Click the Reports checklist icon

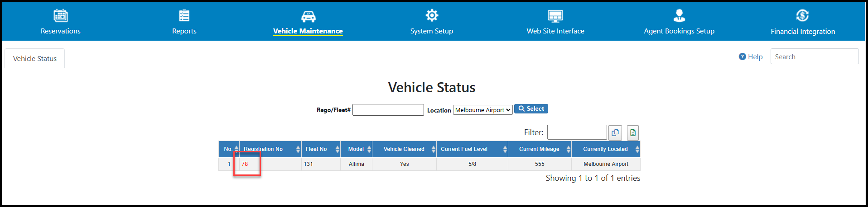[x=184, y=16]
